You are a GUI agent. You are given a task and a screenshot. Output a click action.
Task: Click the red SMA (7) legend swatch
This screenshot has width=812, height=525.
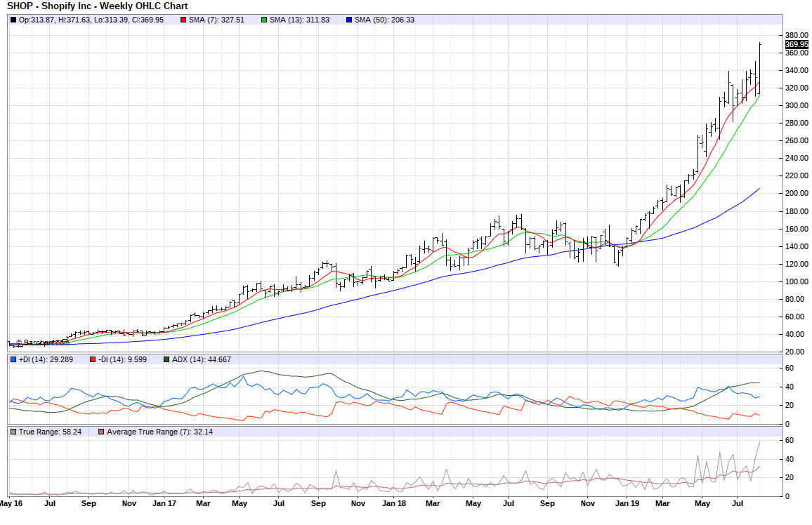click(183, 20)
